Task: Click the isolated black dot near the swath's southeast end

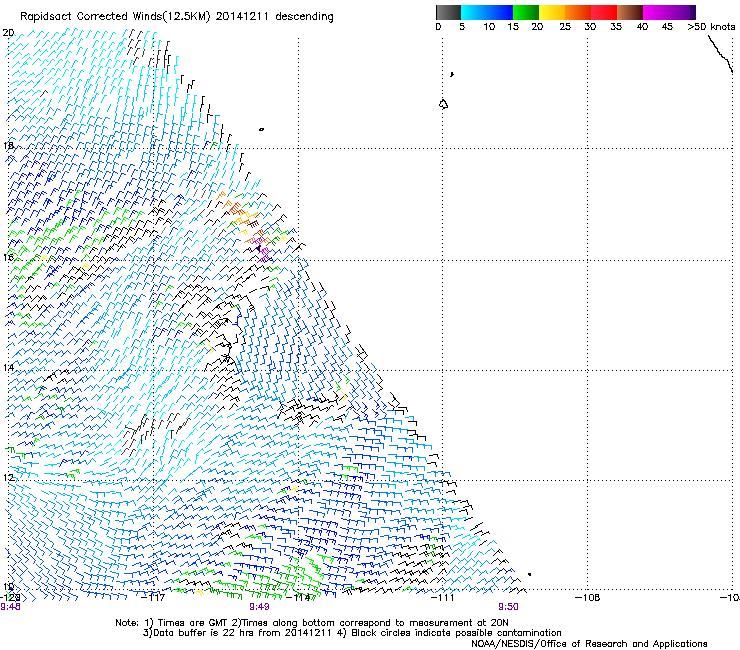Action: (530, 574)
